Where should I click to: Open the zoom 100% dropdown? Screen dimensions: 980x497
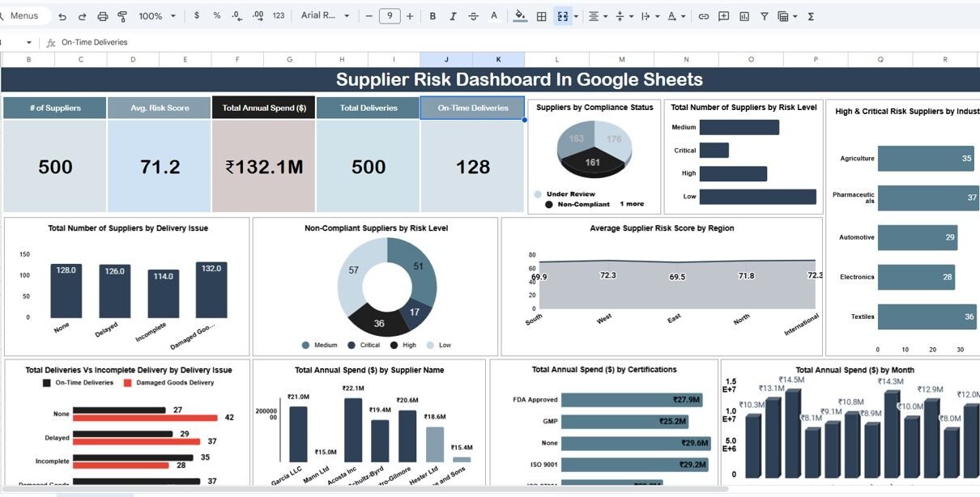pos(156,16)
